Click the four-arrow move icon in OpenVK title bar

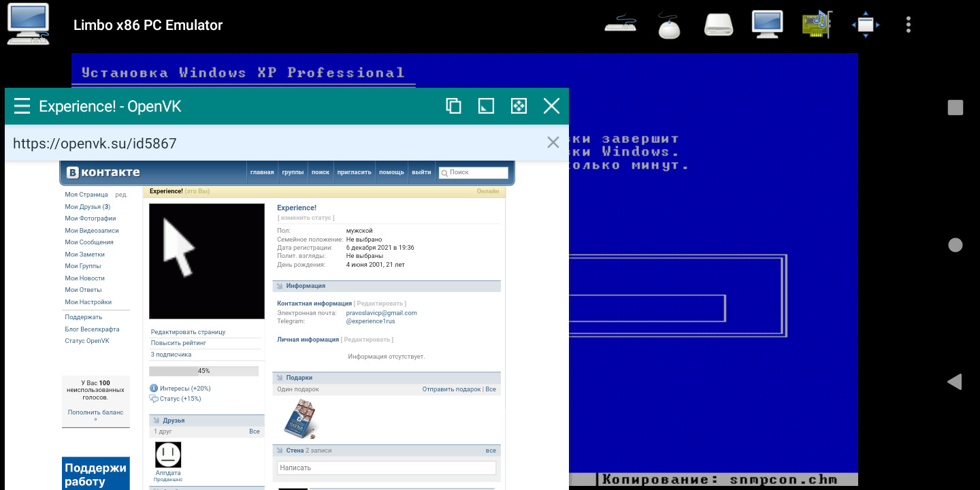[x=519, y=105]
